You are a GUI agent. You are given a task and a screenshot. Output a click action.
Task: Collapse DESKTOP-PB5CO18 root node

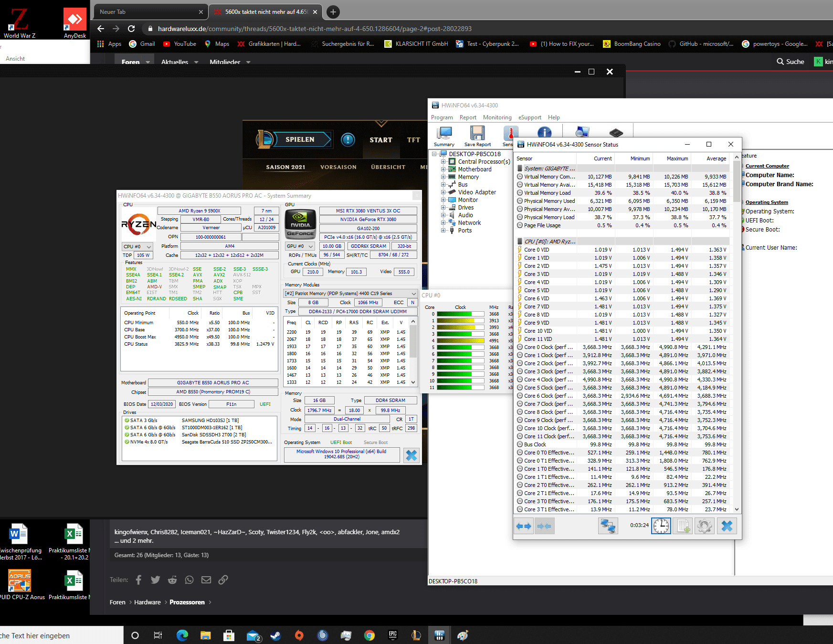(x=434, y=154)
